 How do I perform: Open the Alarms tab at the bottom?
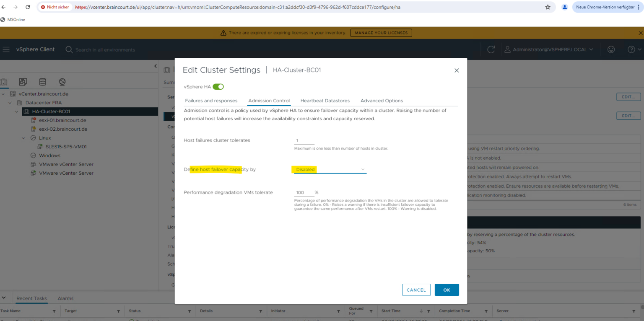pyautogui.click(x=65, y=298)
